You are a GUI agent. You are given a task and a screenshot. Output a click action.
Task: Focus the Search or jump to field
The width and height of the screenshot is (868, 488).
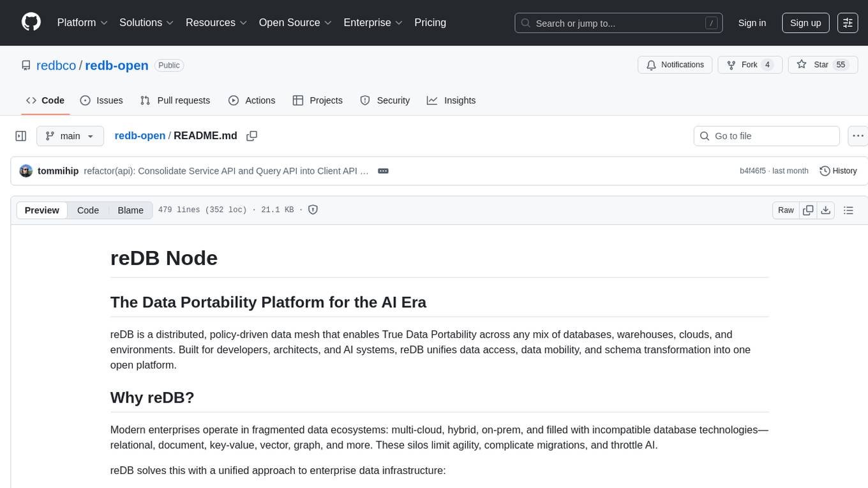[x=618, y=23]
